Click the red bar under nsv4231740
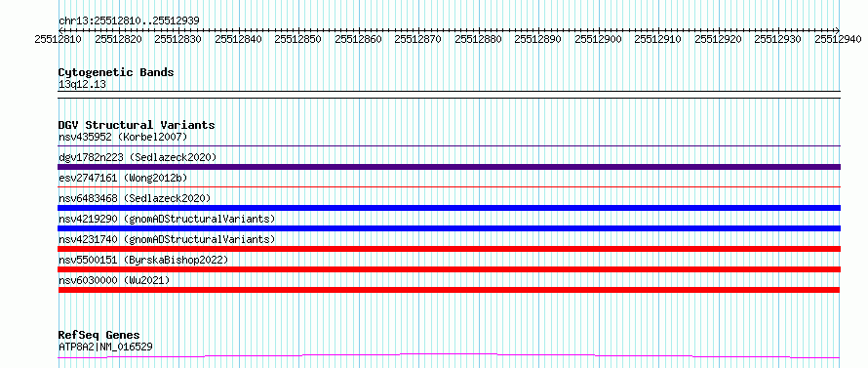The image size is (868, 368). pos(450,249)
